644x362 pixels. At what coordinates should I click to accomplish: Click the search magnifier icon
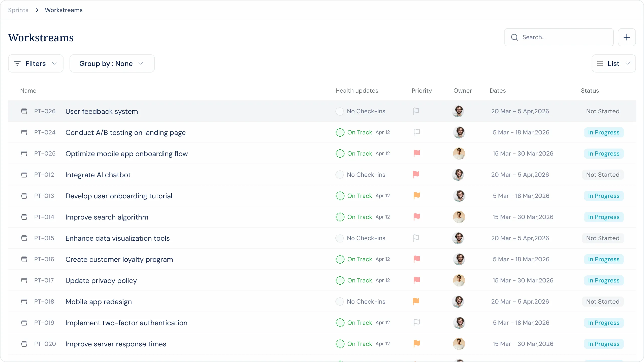514,37
